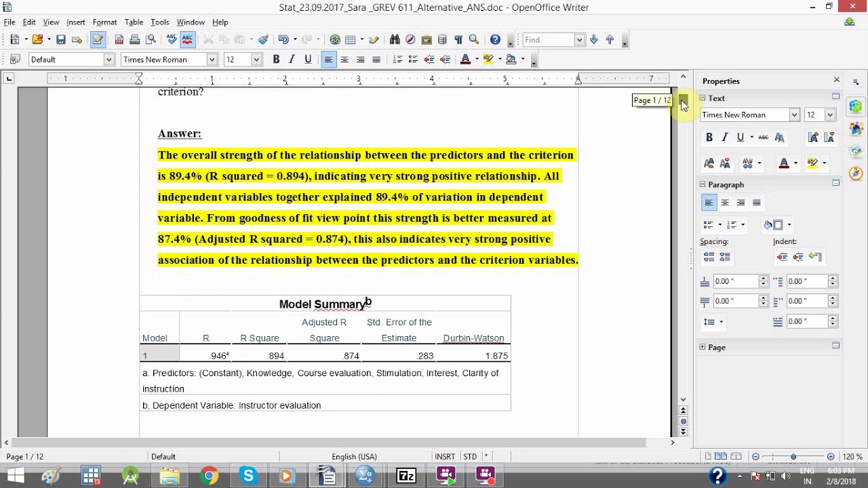
Task: Decrease indent in the formatting toolbar
Action: click(429, 60)
